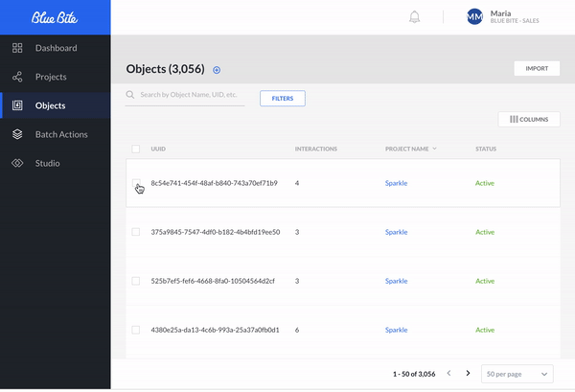Click the search magnifier icon
The height and width of the screenshot is (392, 575).
[x=129, y=95]
